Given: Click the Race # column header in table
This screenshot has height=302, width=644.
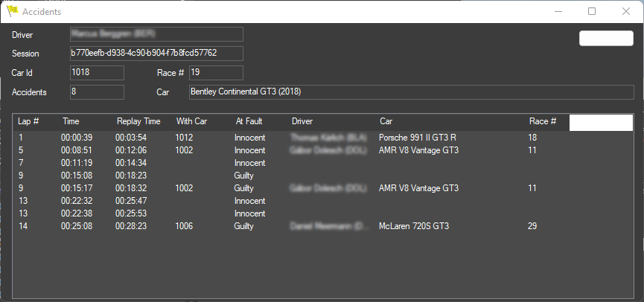Looking at the screenshot, I should click(543, 121).
